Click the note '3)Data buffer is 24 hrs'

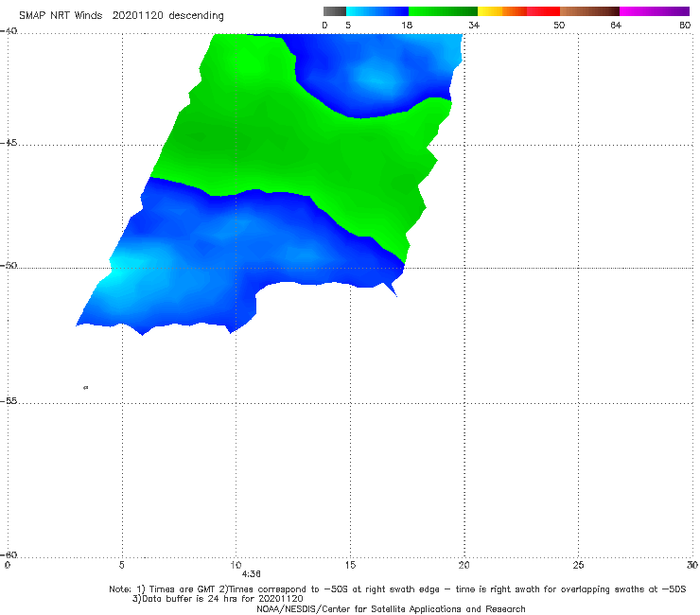[x=218, y=599]
